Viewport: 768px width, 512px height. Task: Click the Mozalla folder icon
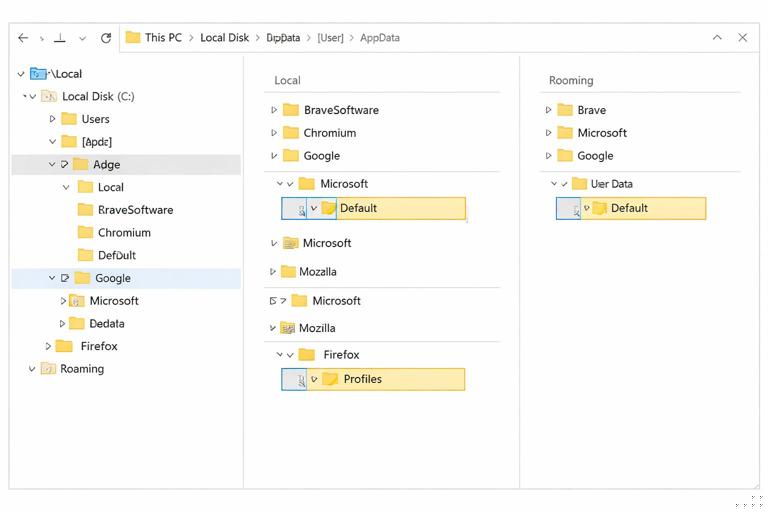pyautogui.click(x=288, y=271)
